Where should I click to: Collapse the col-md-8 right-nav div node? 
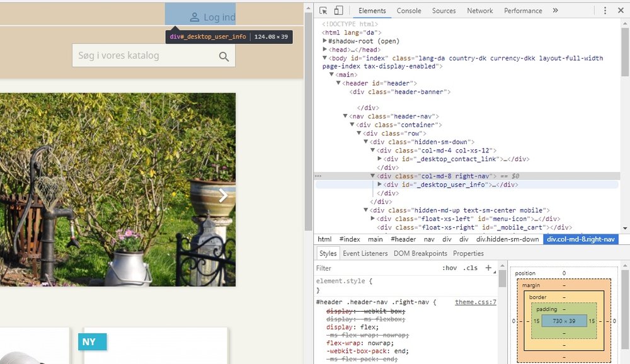[x=372, y=176]
